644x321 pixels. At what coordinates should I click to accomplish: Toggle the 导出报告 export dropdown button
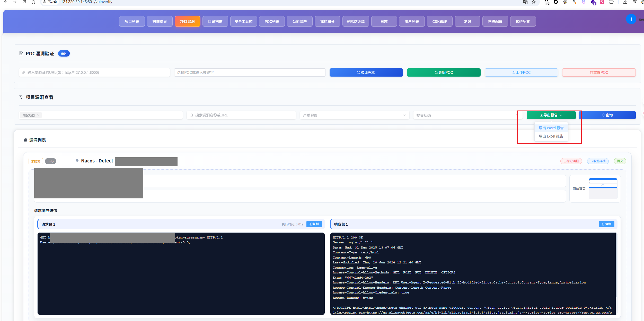551,115
